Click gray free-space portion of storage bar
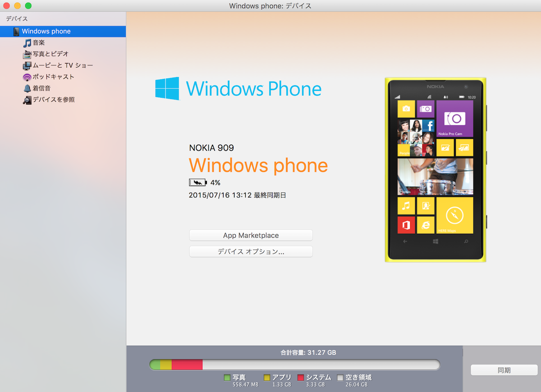The width and height of the screenshot is (541, 392). [x=321, y=365]
